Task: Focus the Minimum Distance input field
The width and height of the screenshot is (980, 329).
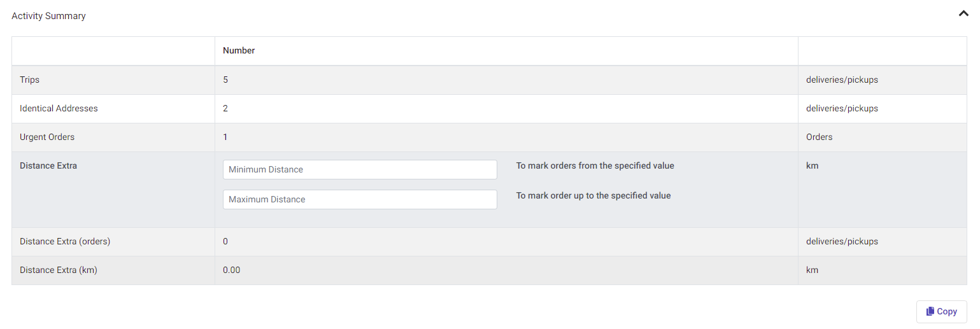Action: 360,169
